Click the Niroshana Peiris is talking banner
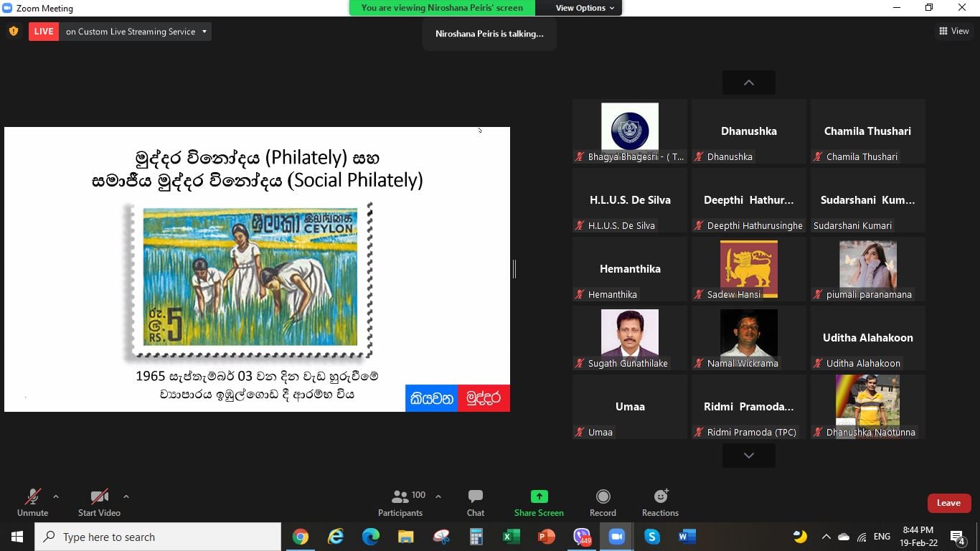980x551 pixels. [489, 34]
